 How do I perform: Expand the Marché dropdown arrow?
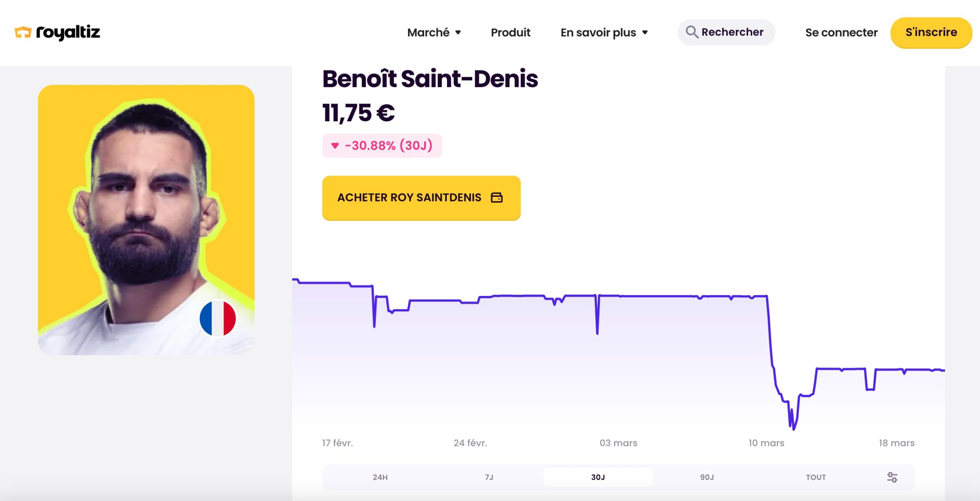tap(458, 33)
